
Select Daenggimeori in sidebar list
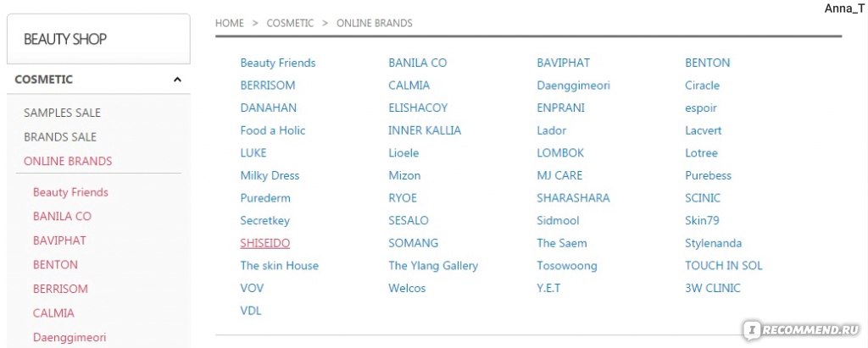click(x=70, y=338)
